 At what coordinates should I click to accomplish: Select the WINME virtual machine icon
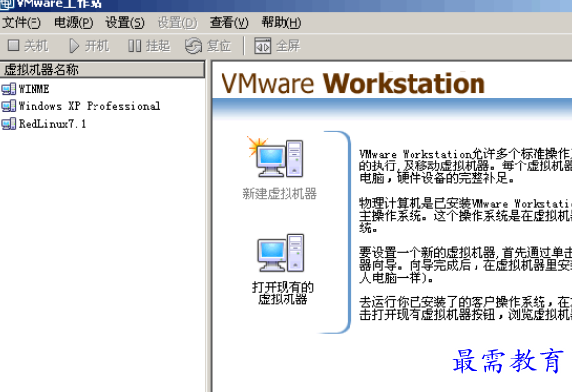click(x=9, y=89)
